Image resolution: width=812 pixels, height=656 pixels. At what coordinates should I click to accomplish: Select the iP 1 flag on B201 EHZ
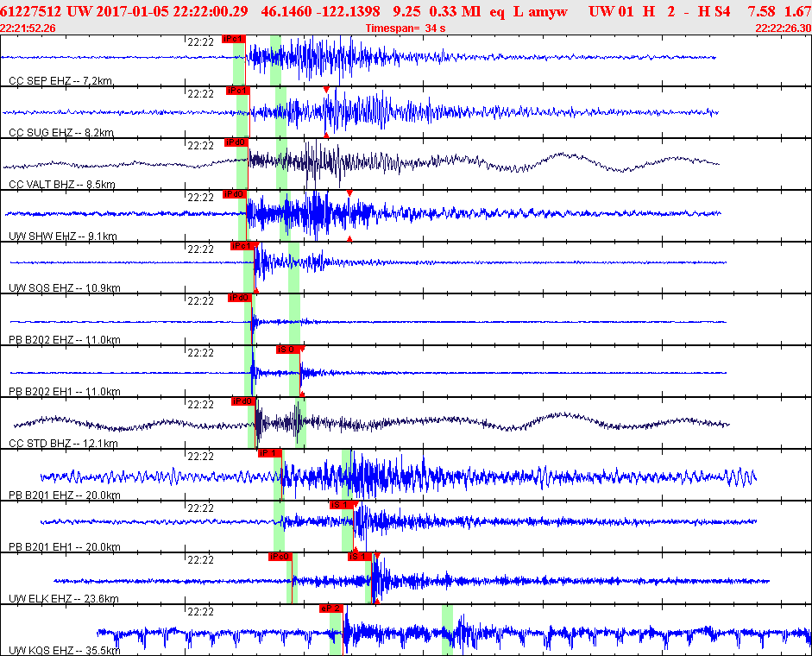(270, 453)
